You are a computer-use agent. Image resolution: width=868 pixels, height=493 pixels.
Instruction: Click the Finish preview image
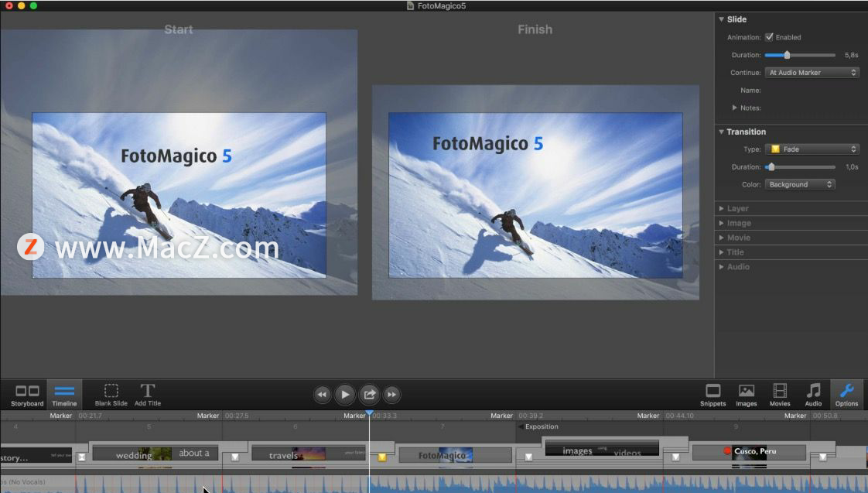pyautogui.click(x=535, y=195)
